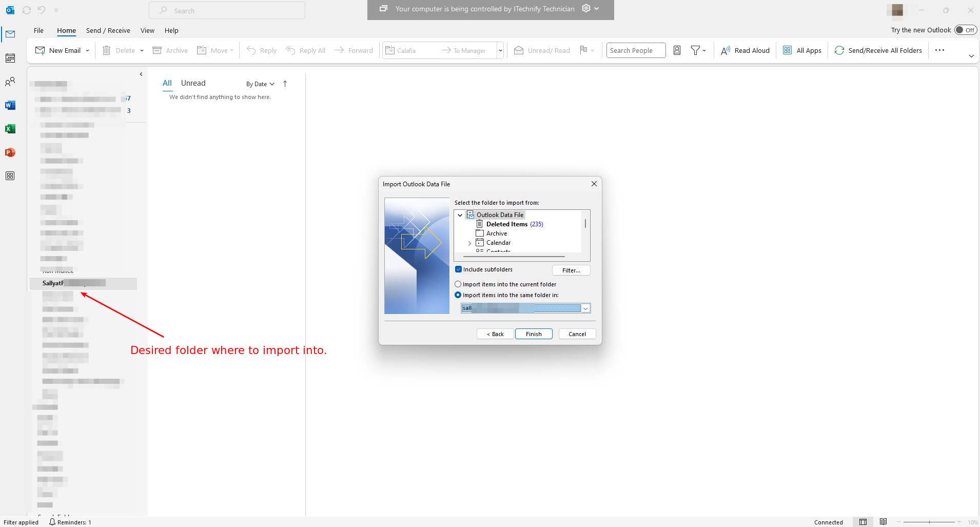Viewport: 980px width, 527px height.
Task: Open the View ribbon tab
Action: (147, 30)
